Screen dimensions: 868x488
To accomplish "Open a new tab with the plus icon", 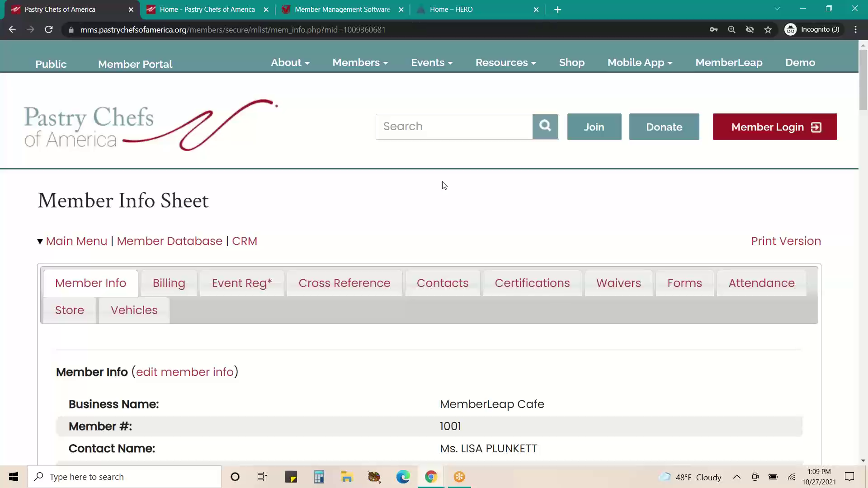I will coord(557,9).
